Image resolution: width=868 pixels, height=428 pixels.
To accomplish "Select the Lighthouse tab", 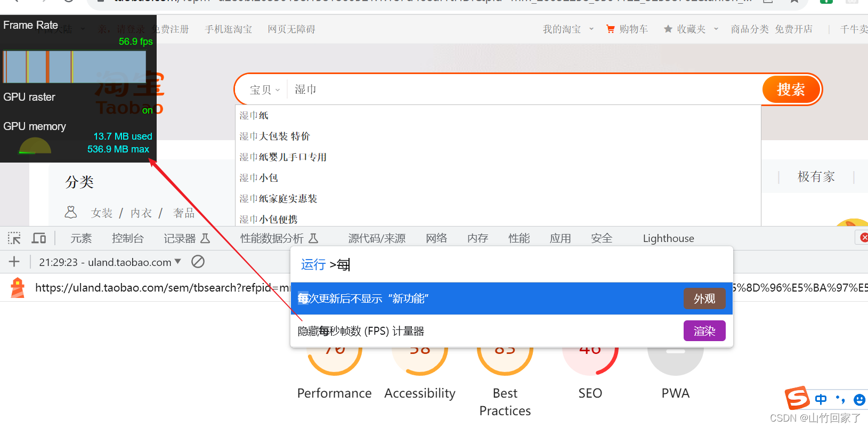I will pos(668,238).
